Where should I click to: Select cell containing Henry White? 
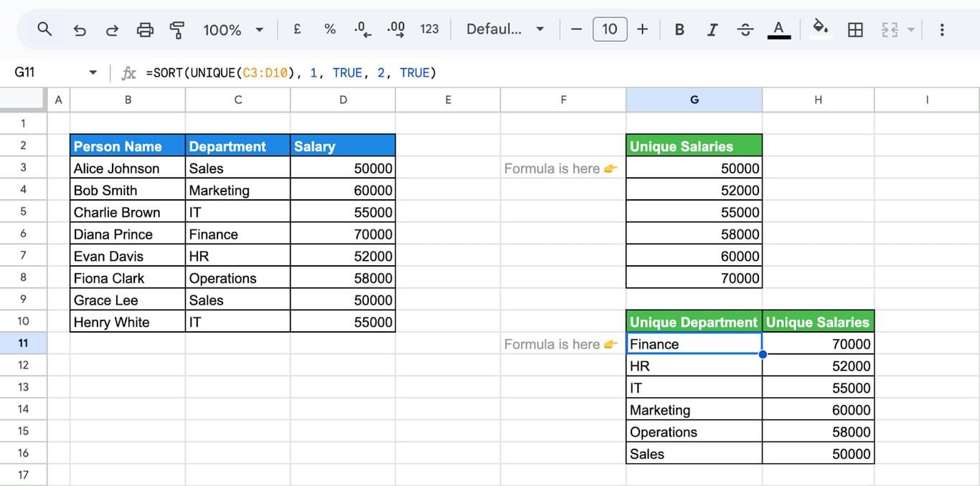(x=128, y=322)
